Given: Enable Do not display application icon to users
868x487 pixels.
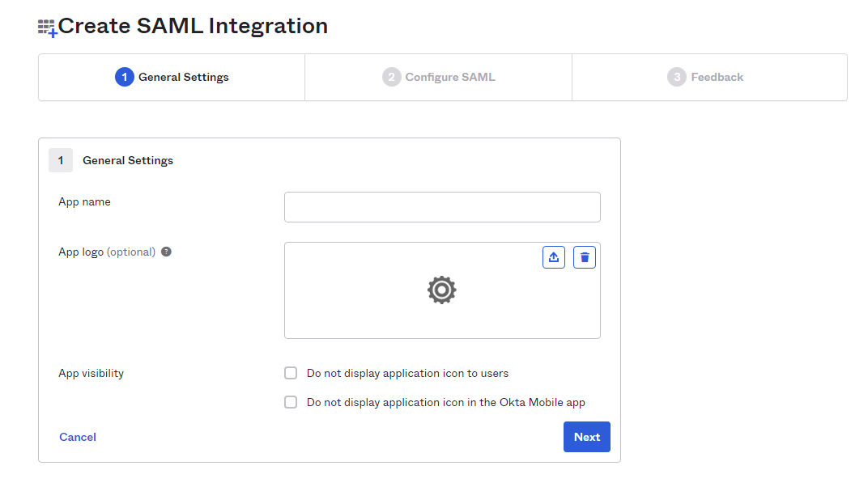Looking at the screenshot, I should (291, 373).
